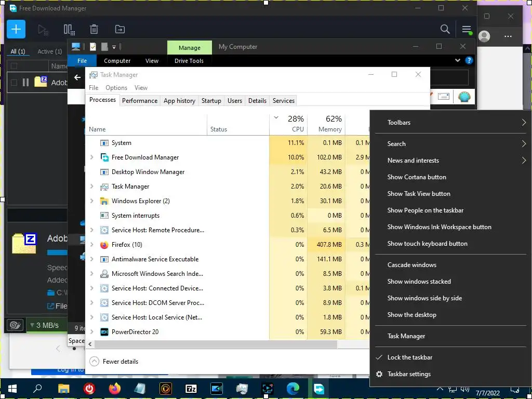Expand Antimalware Service Executable row

click(x=91, y=259)
